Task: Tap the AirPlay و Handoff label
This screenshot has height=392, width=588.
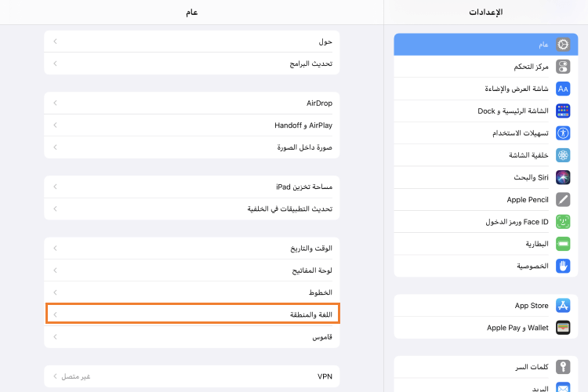Action: [303, 125]
